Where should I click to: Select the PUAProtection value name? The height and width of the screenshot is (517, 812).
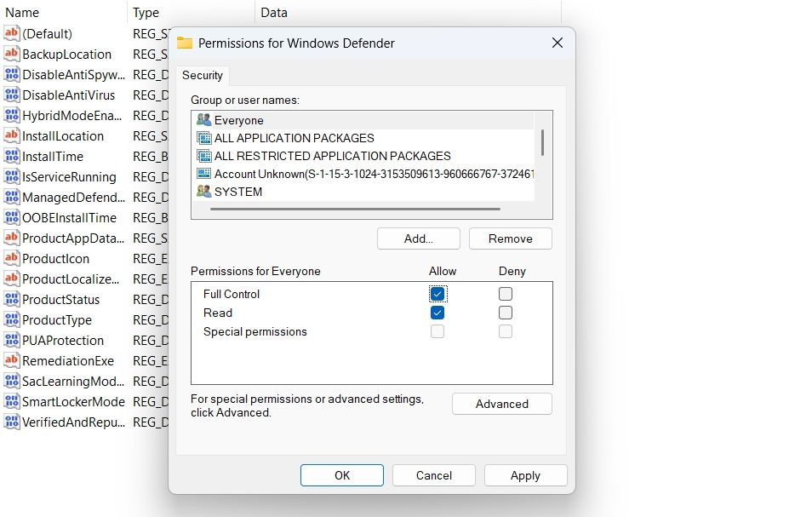tap(63, 341)
